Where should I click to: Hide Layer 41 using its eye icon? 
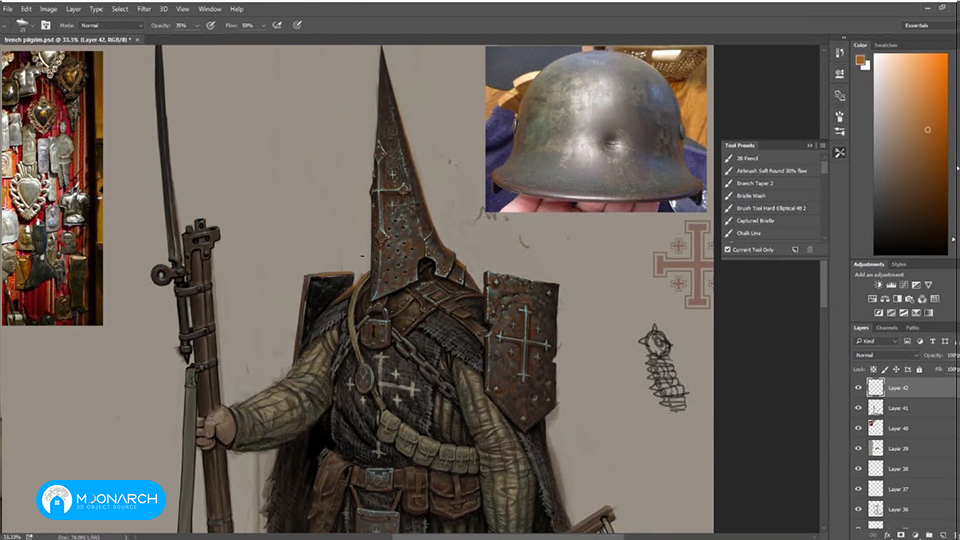click(x=858, y=408)
